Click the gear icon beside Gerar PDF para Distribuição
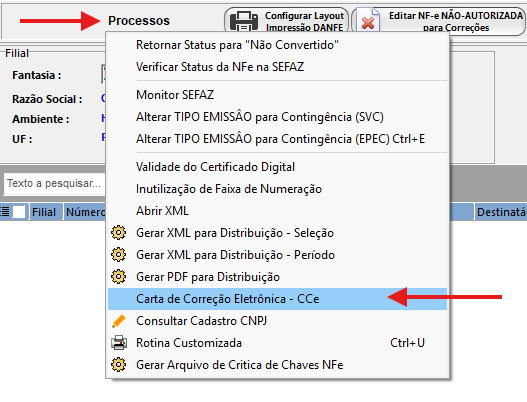The height and width of the screenshot is (402, 527). point(118,277)
